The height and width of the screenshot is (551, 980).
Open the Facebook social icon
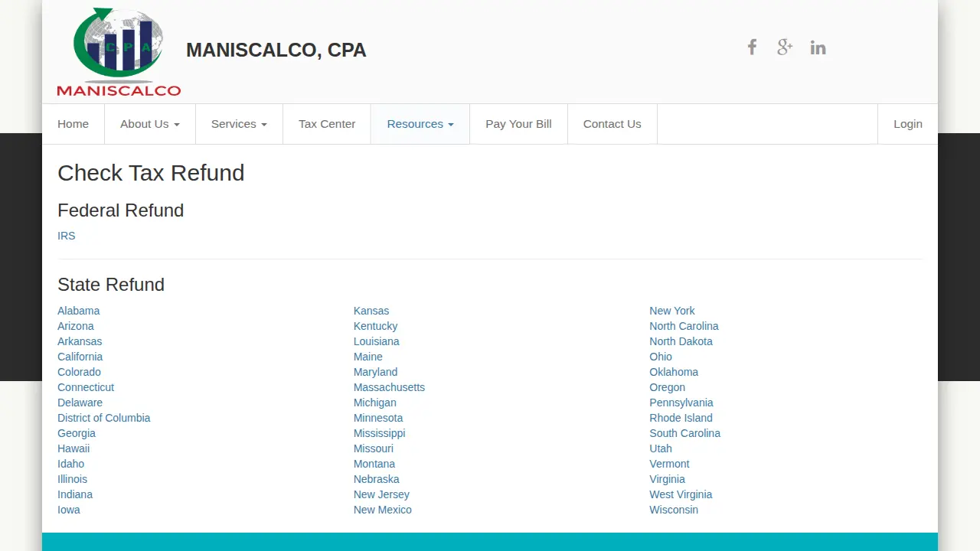click(x=752, y=47)
